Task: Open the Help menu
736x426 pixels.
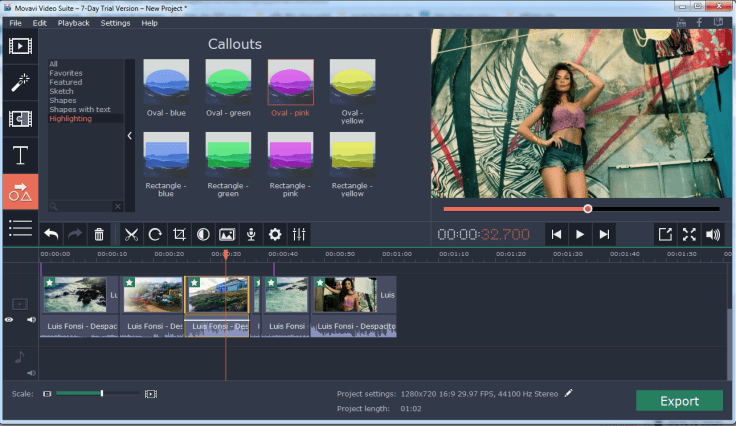Action: [x=149, y=23]
